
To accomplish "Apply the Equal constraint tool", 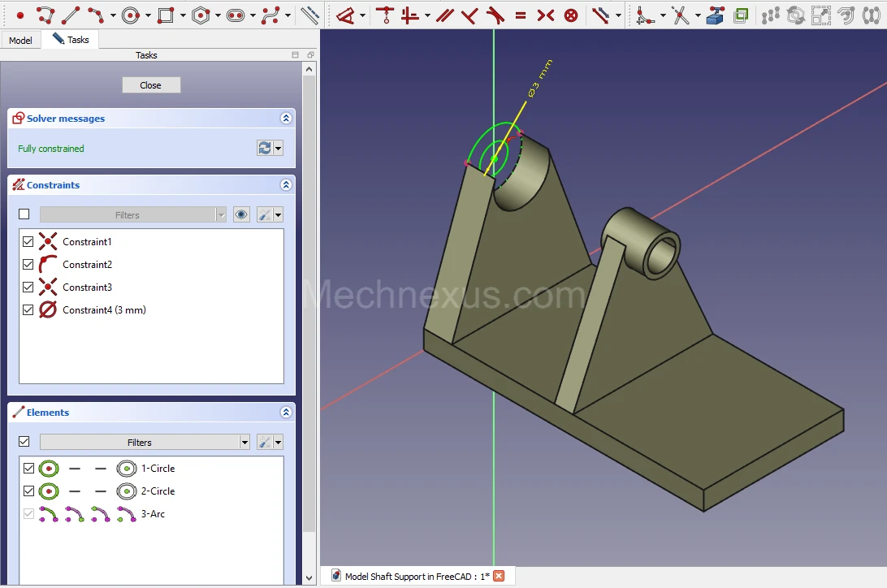I will pyautogui.click(x=520, y=15).
